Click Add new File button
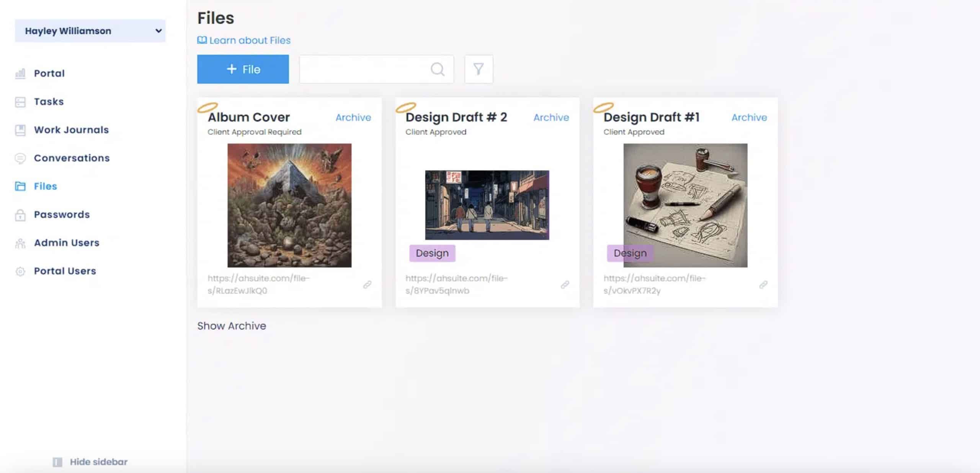The image size is (980, 473). pos(243,69)
